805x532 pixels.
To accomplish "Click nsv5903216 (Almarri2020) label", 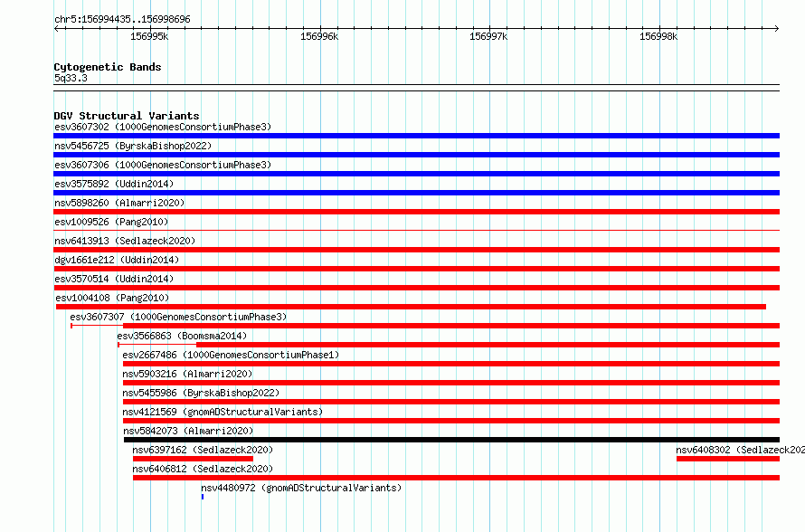I will [187, 374].
